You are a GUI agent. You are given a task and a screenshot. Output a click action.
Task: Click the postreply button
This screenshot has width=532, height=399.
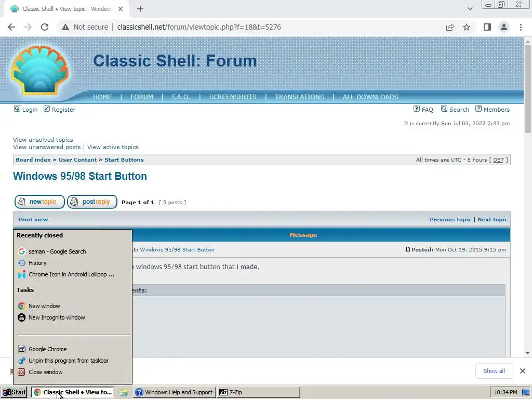coord(92,202)
